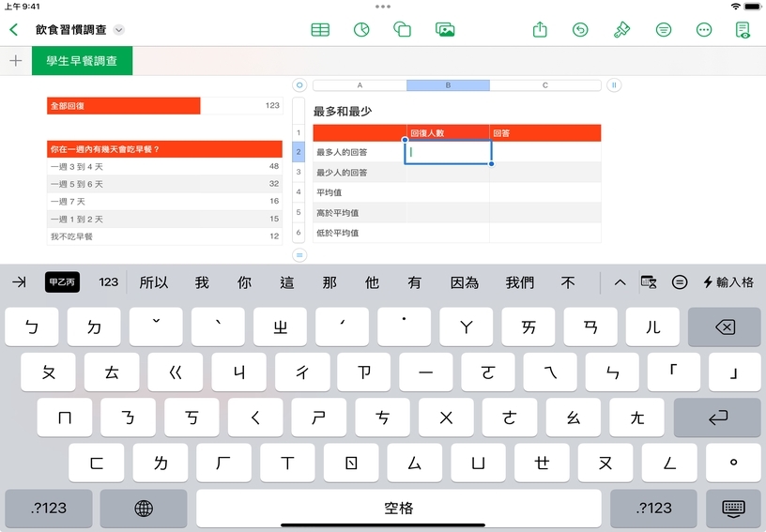766x532 pixels.
Task: Tap the insert table icon in toolbar
Action: point(320,29)
